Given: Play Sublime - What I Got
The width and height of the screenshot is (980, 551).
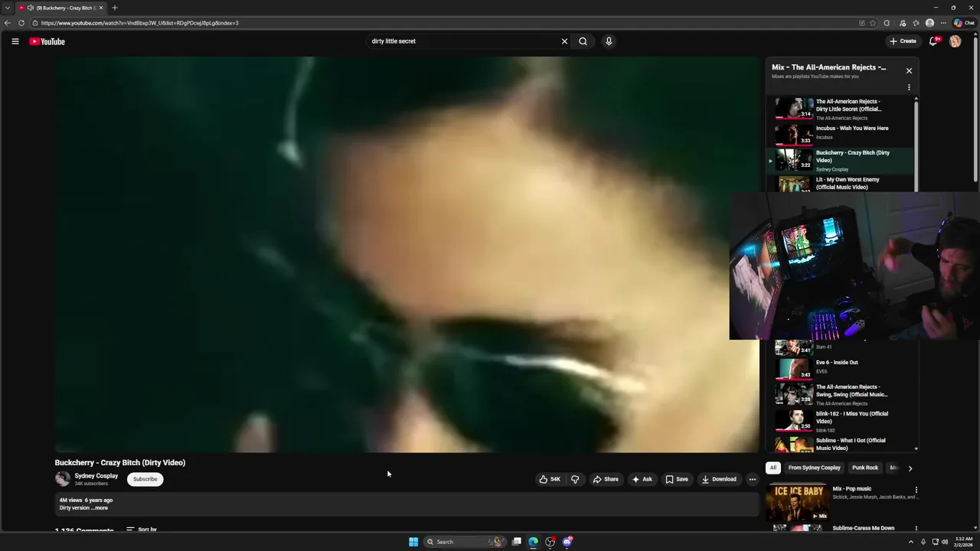Looking at the screenshot, I should pyautogui.click(x=841, y=443).
